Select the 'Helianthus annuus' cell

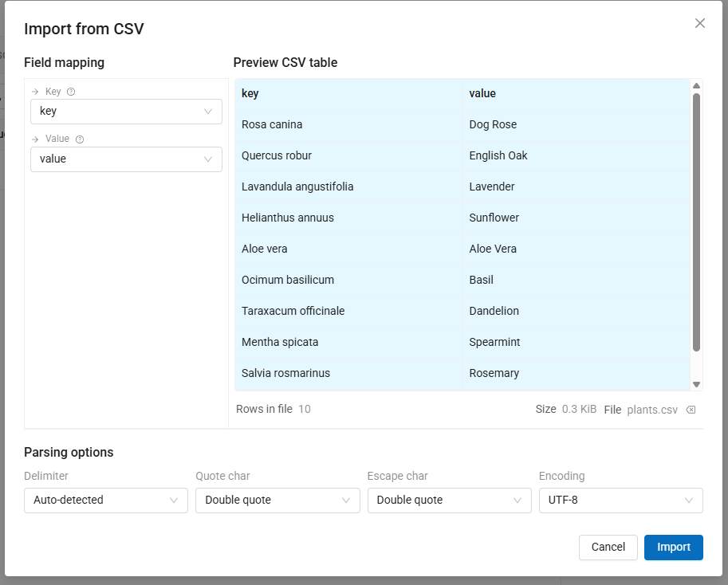tap(348, 218)
